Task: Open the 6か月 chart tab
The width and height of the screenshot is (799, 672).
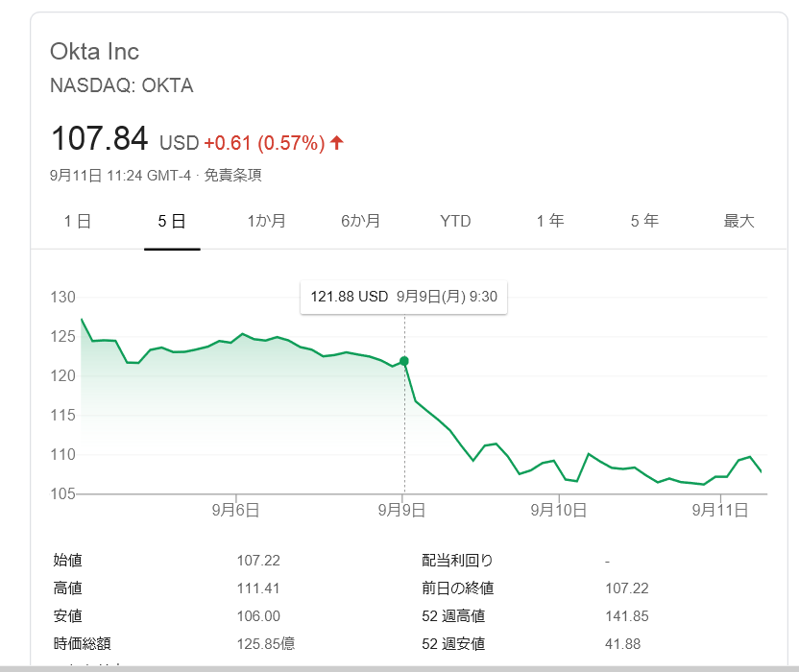Action: click(360, 222)
